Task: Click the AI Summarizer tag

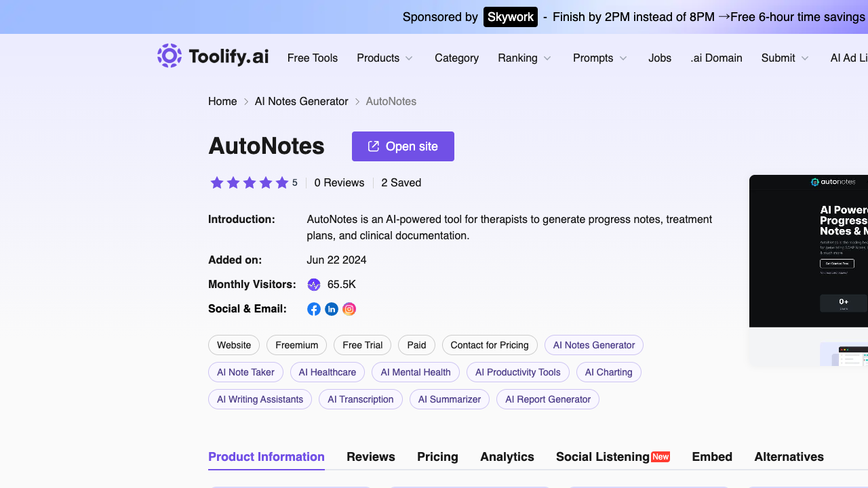Action: point(450,399)
